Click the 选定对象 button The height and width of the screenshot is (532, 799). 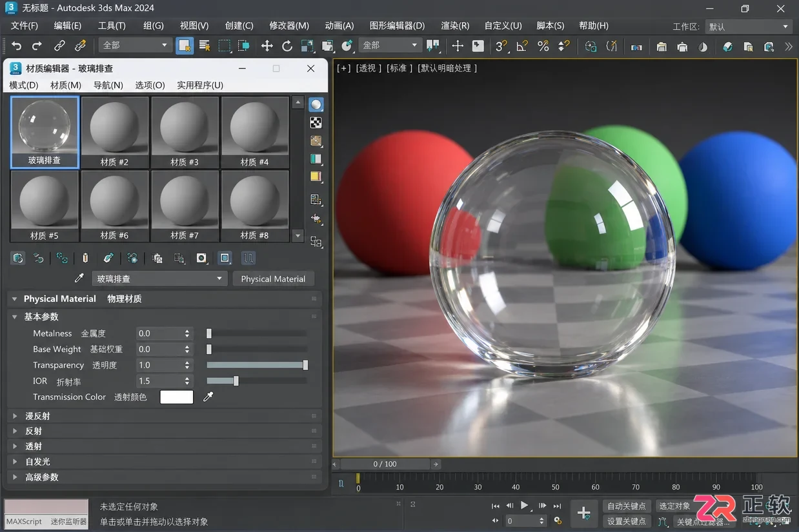(x=674, y=506)
